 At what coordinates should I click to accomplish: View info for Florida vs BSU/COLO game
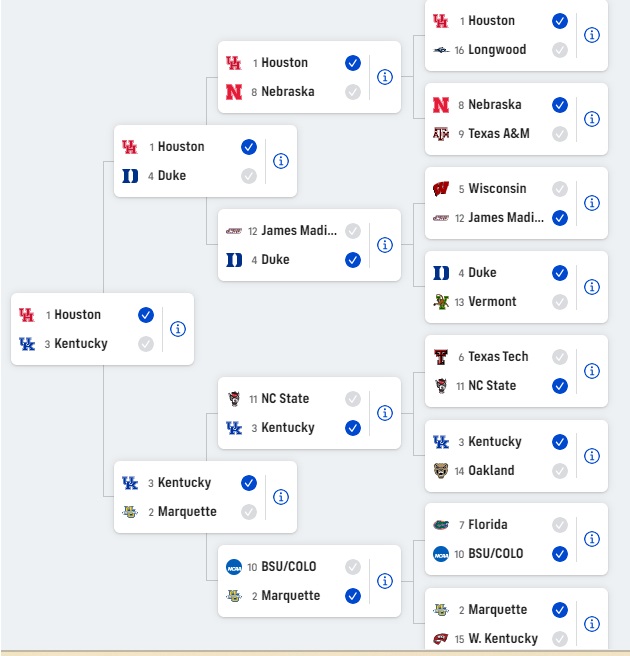coord(592,539)
